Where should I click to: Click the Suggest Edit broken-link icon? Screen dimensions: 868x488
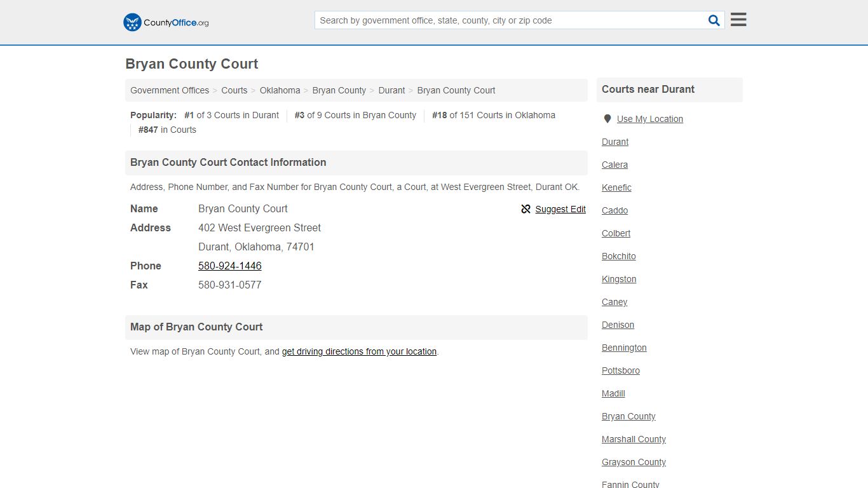(x=526, y=209)
